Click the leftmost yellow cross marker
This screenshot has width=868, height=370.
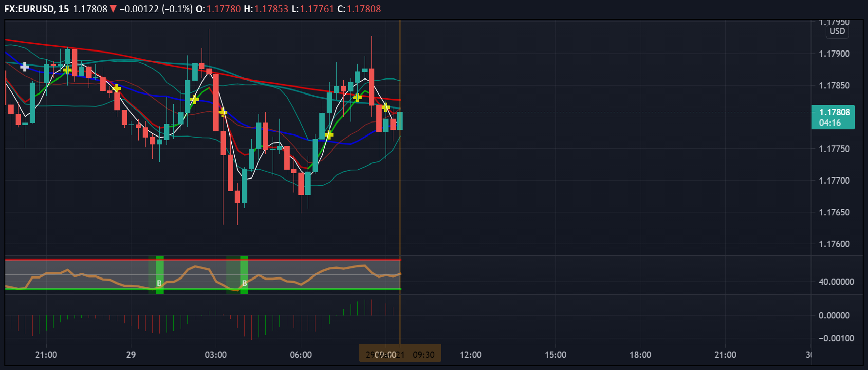click(67, 70)
